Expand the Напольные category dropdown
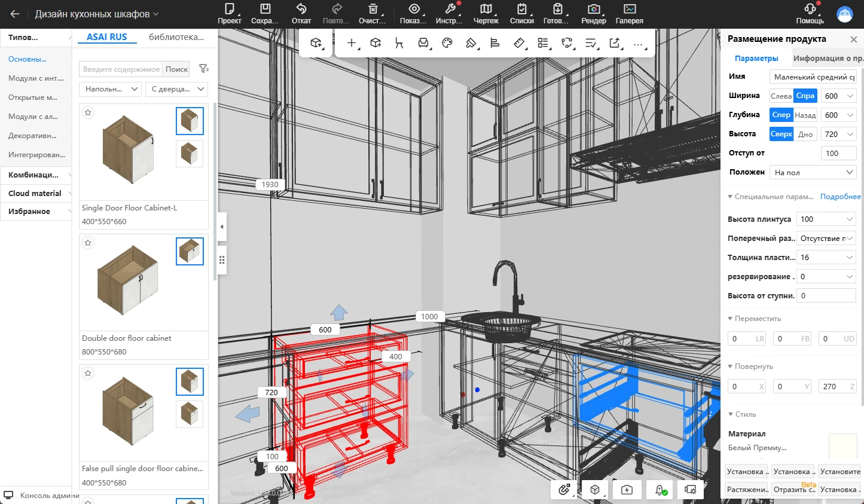Viewport: 864px width, 504px height. (111, 89)
